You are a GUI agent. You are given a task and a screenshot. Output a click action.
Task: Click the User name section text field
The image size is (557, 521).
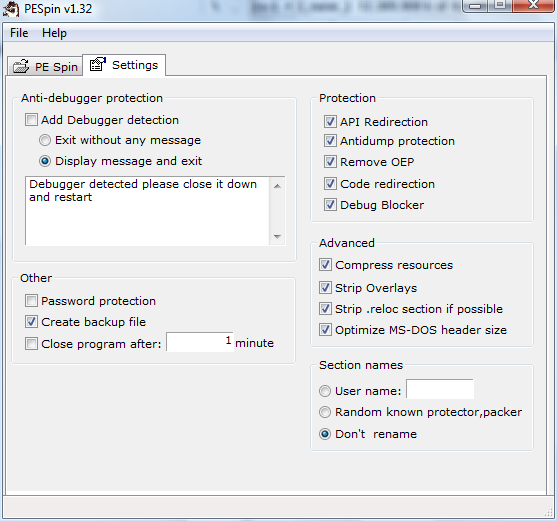click(x=440, y=389)
